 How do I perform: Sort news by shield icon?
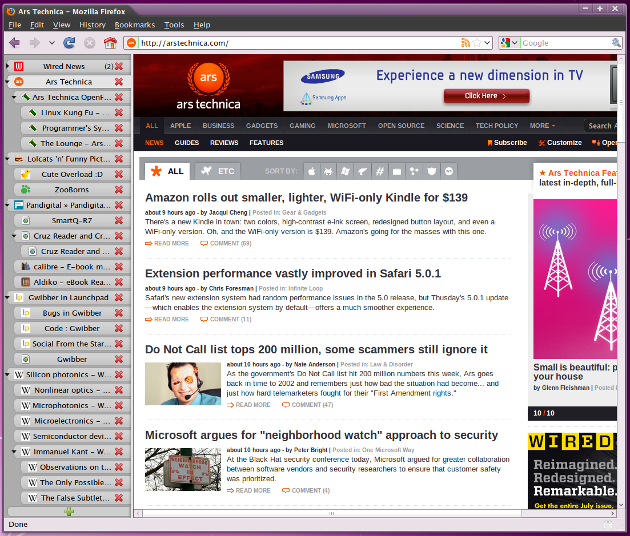point(432,172)
